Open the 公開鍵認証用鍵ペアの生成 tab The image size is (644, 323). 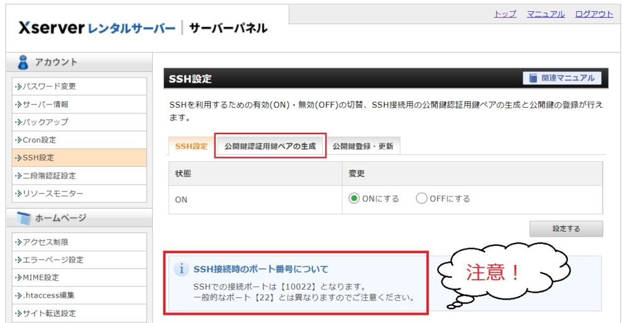[270, 146]
